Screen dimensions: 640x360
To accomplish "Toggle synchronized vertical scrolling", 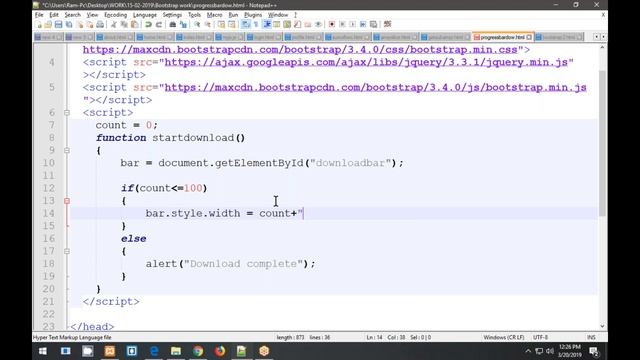I will click(221, 24).
